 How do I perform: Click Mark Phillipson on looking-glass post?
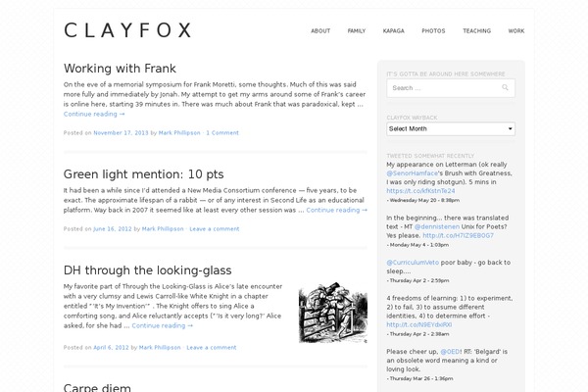(x=160, y=347)
